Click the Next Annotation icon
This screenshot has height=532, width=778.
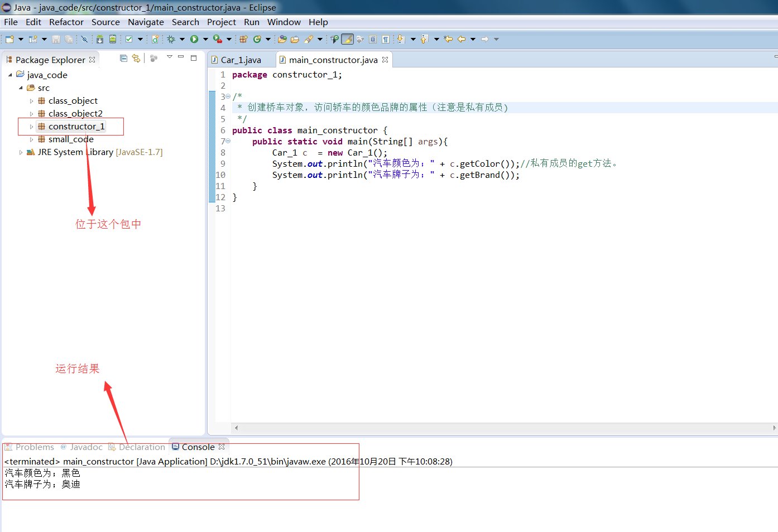click(x=401, y=39)
